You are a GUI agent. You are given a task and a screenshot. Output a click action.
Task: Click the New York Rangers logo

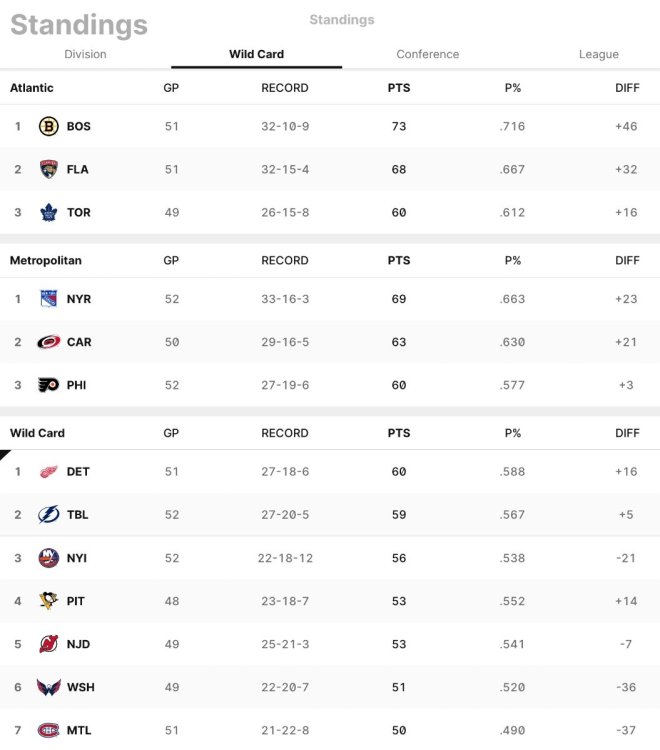click(48, 298)
